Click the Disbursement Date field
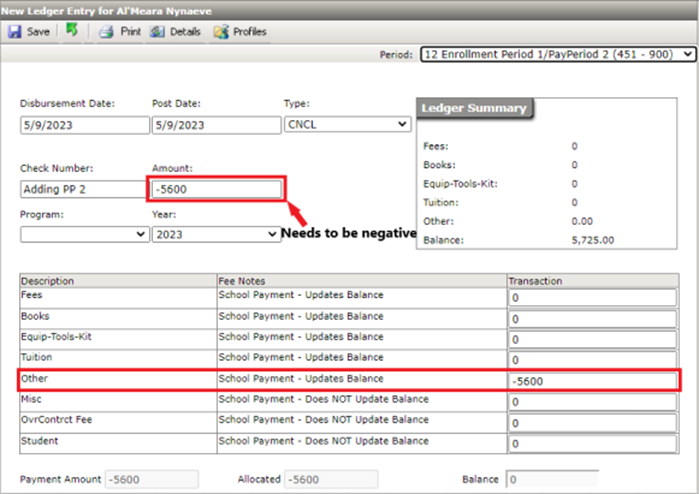Screen dimensions: 699x494 [x=82, y=125]
